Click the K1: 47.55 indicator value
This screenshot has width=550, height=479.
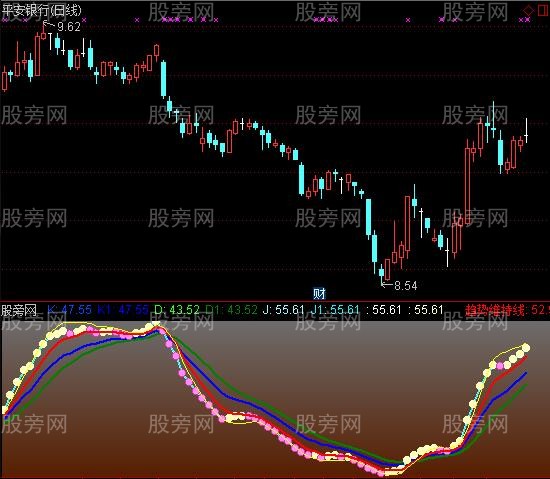[123, 310]
